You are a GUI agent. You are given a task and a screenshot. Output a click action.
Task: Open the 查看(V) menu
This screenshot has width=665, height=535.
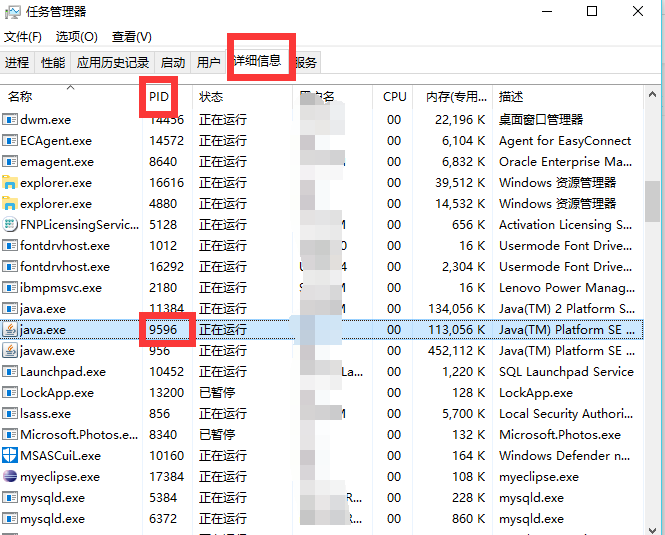click(131, 37)
